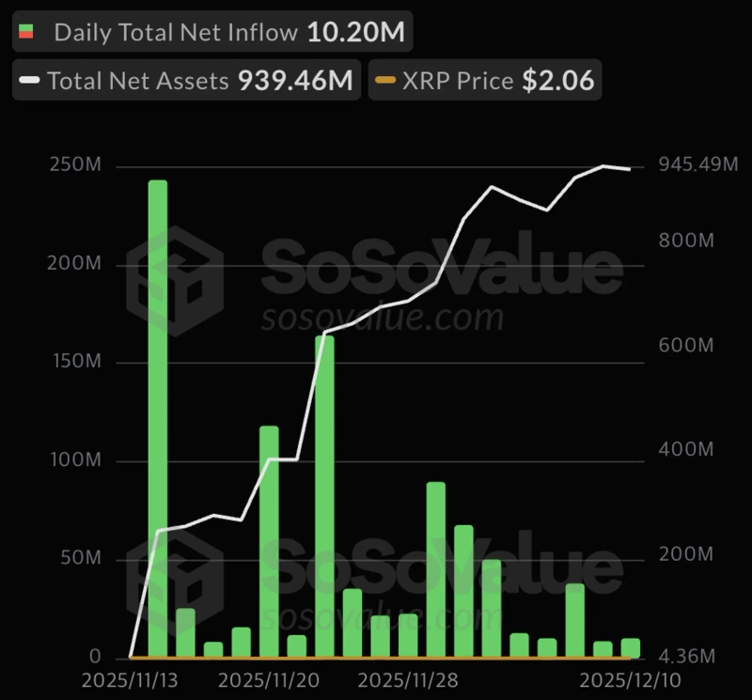This screenshot has height=700, width=752.
Task: Click the last green bar on the right
Action: pyautogui.click(x=630, y=648)
